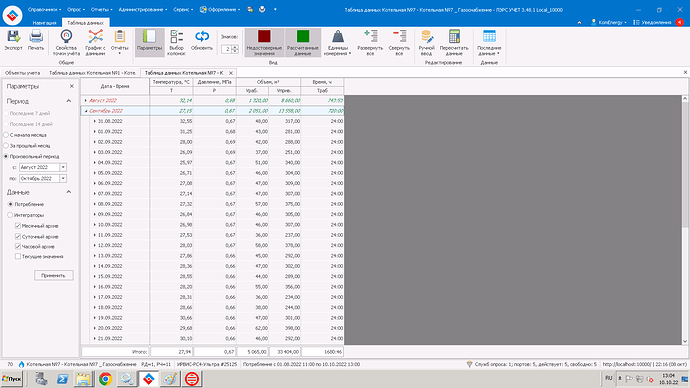Image resolution: width=690 pixels, height=388 pixels.
Task: Open Выбор колонок column chooser
Action: [x=176, y=43]
